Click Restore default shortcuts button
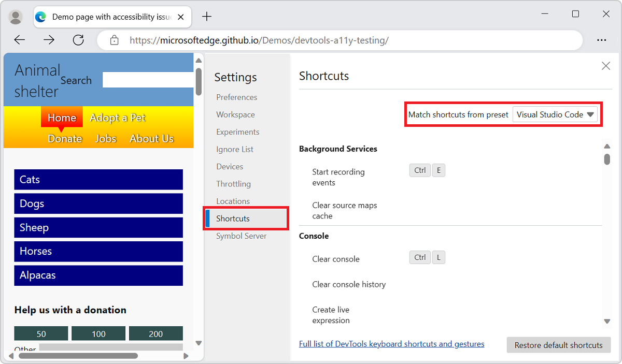The height and width of the screenshot is (364, 622). [558, 345]
